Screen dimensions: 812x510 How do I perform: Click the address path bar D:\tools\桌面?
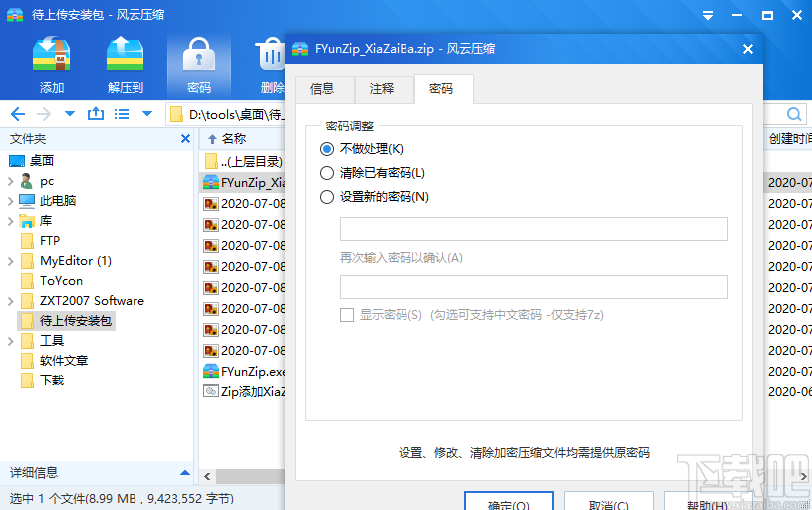point(228,114)
